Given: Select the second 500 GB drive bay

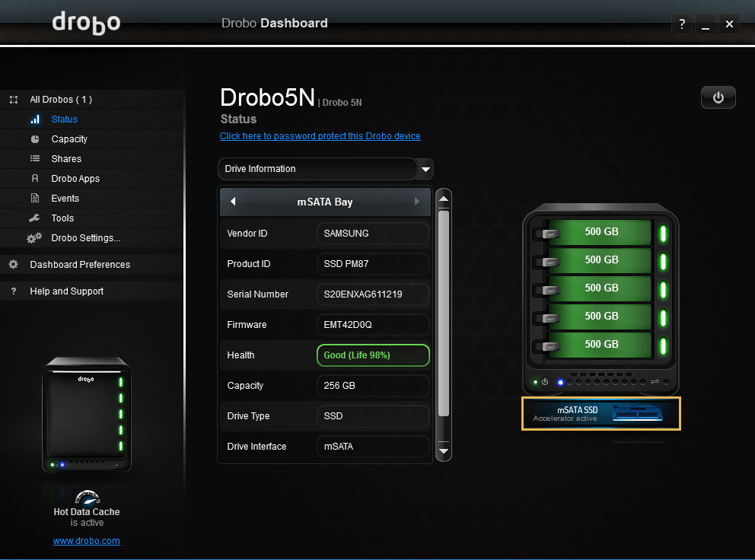Looking at the screenshot, I should click(x=601, y=260).
